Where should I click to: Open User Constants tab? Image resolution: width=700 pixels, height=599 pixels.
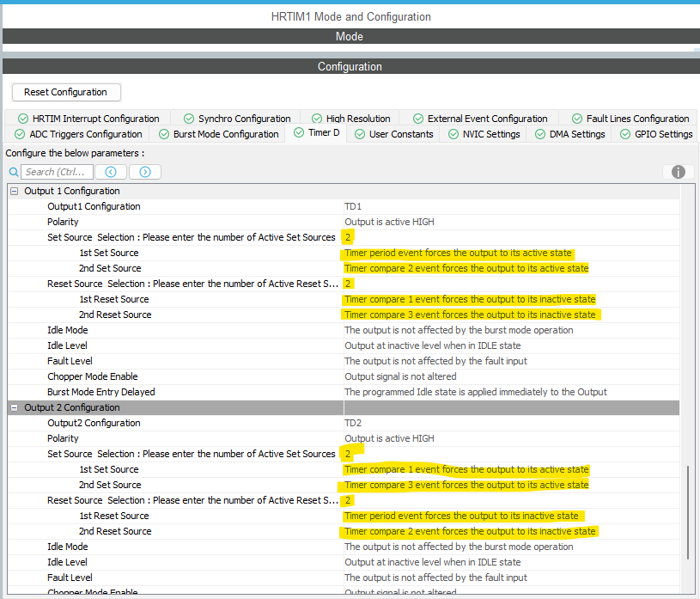[393, 134]
